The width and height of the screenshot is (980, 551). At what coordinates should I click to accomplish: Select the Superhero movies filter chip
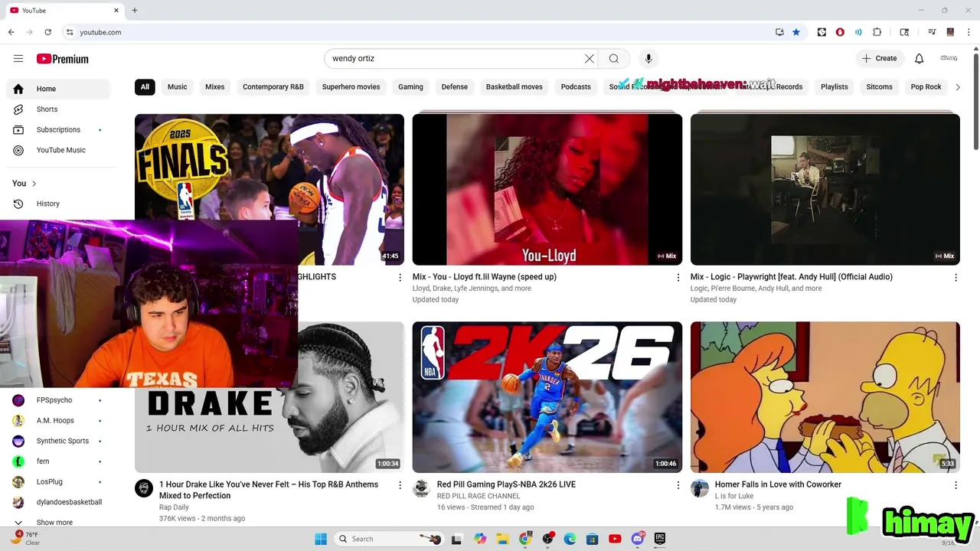(351, 86)
